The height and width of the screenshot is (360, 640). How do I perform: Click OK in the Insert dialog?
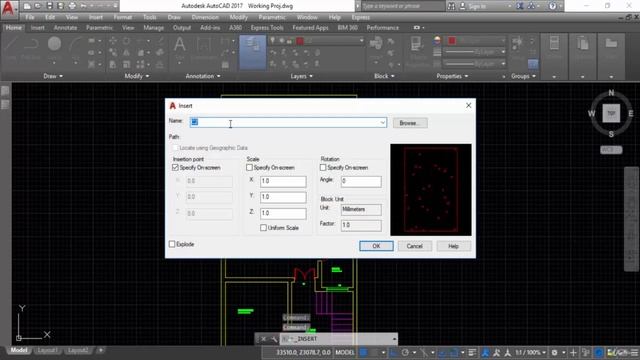pos(376,246)
